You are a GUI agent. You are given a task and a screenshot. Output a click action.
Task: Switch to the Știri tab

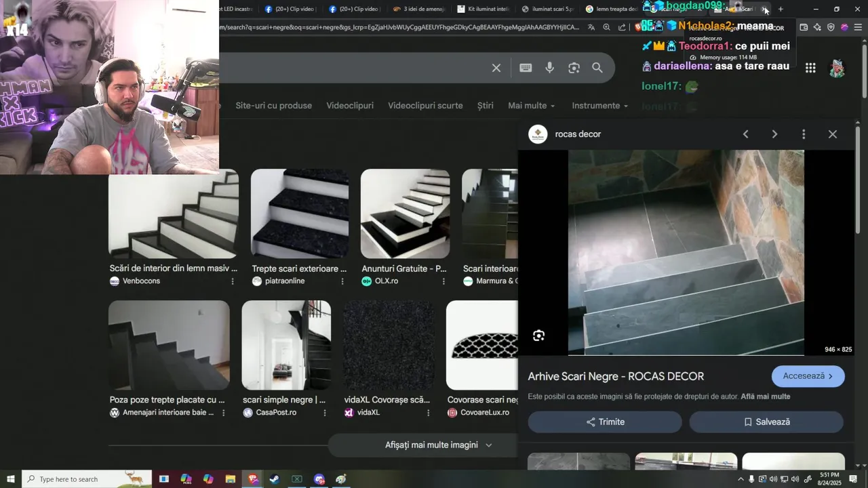coord(486,106)
